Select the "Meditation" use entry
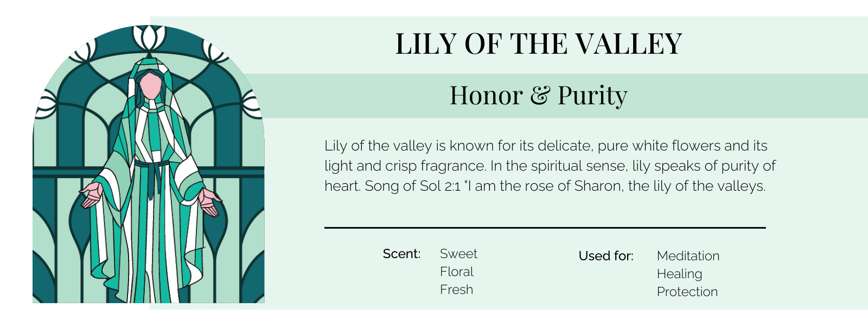Viewport: 868px width, 326px height. 688,256
